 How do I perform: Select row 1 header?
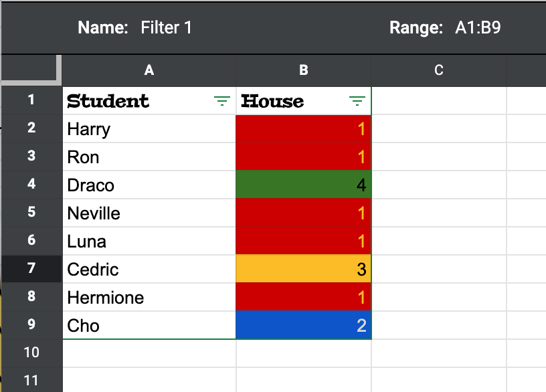[x=31, y=100]
